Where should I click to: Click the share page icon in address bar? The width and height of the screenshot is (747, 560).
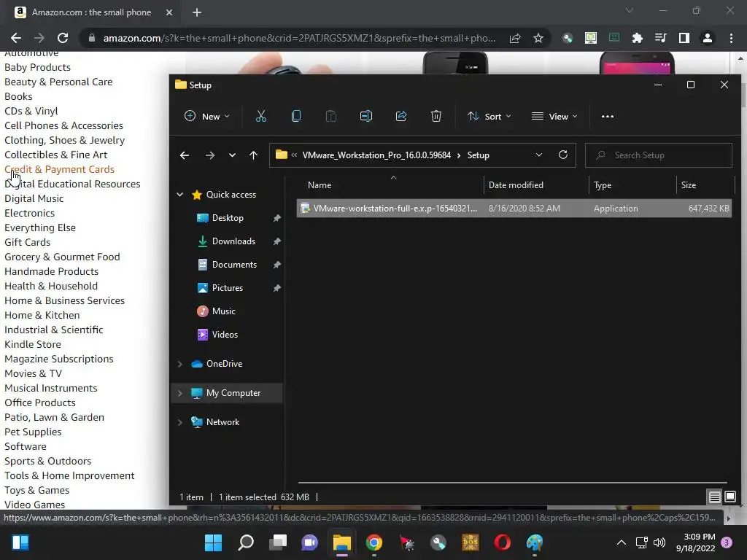point(515,38)
